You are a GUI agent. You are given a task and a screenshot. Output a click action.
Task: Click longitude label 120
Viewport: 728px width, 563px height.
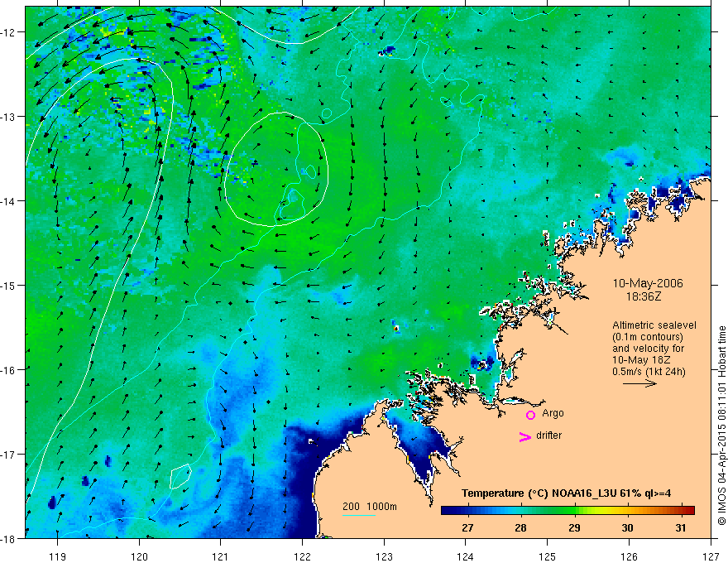point(139,556)
